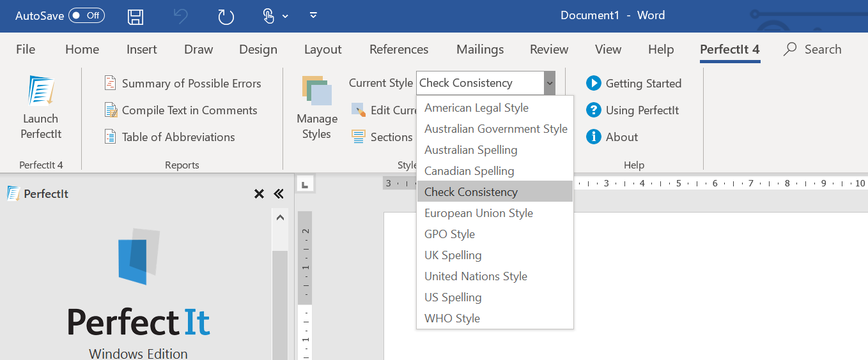Select highlighted Check Consistency list entry
The image size is (868, 360).
click(495, 192)
